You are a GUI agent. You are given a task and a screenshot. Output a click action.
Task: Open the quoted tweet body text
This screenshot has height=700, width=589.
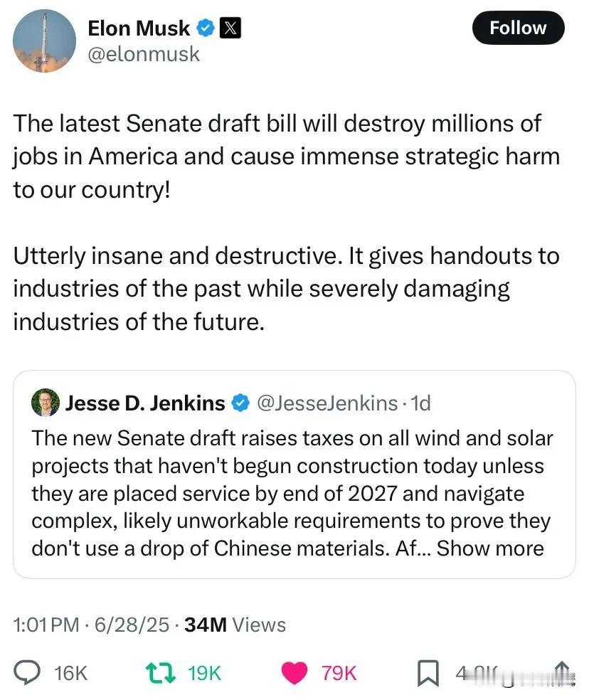tap(292, 493)
